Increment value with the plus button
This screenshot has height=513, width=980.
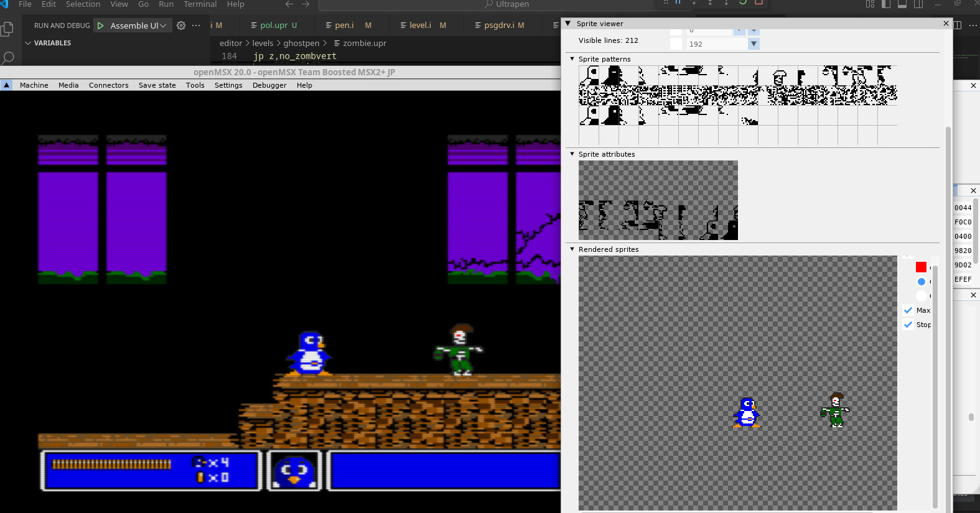point(754,31)
